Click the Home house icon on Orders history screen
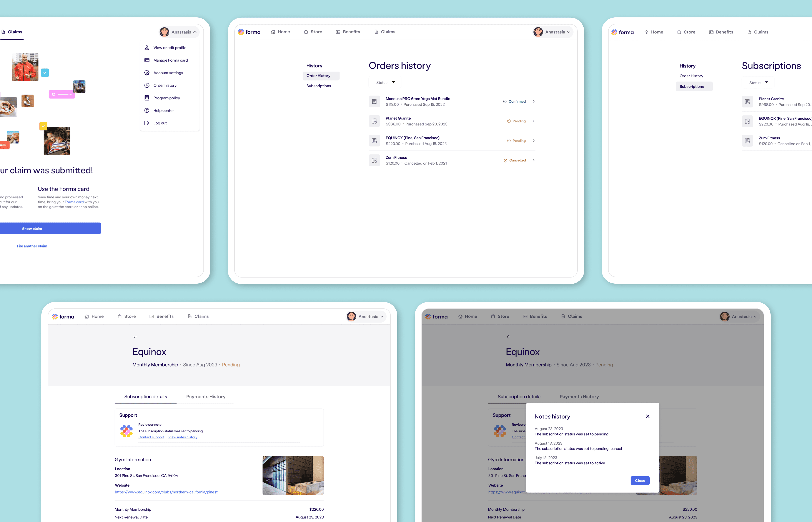 tap(273, 32)
